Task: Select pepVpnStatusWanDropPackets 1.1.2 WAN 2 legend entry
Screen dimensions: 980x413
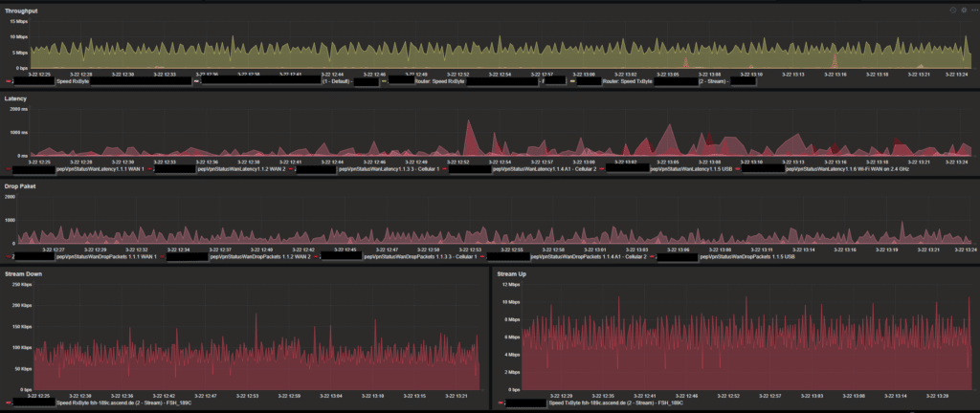Action: point(260,256)
